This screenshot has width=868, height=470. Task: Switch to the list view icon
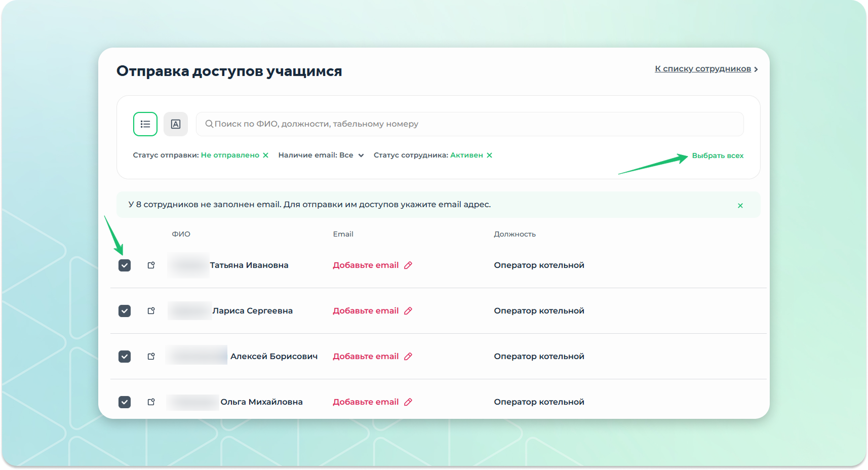(145, 124)
